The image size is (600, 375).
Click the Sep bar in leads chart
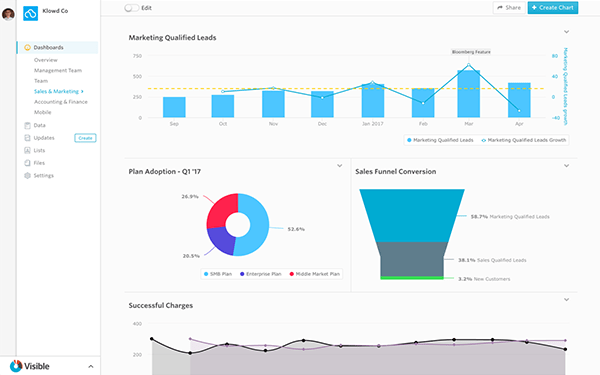pyautogui.click(x=174, y=107)
